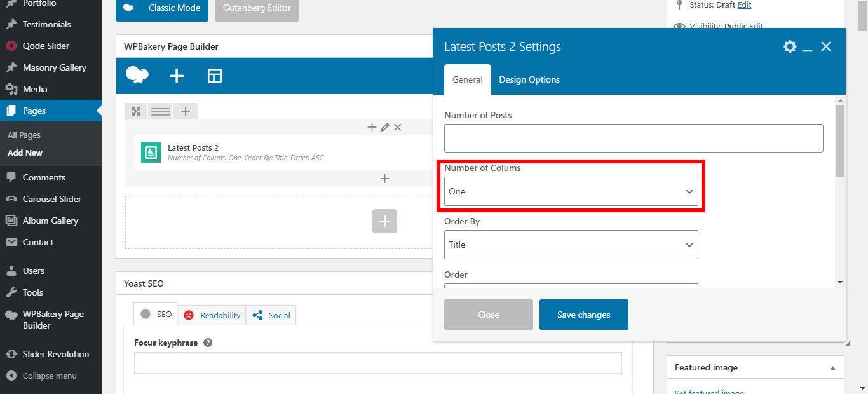Open Pages in the admin sidebar

[51, 111]
